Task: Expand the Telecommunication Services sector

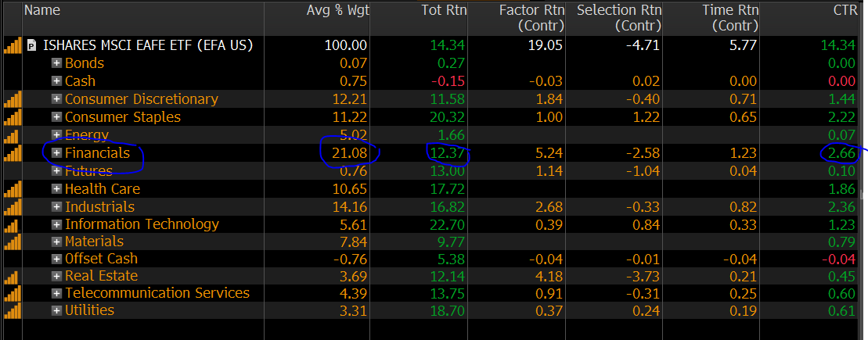Action: (x=56, y=293)
